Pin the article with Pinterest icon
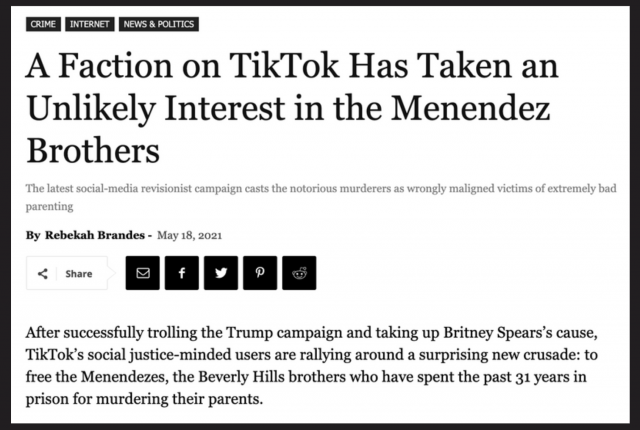The width and height of the screenshot is (640, 430). [260, 273]
